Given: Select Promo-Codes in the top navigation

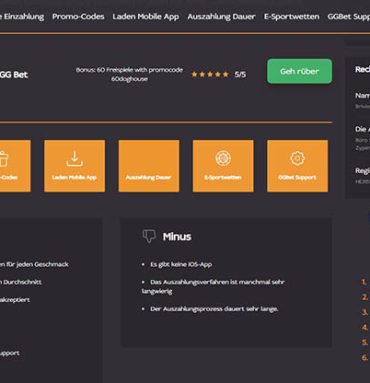Looking at the screenshot, I should click(x=78, y=17).
